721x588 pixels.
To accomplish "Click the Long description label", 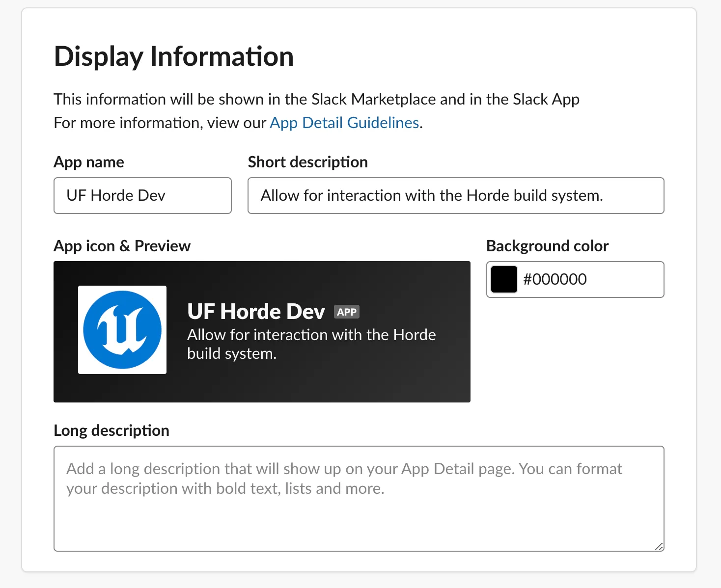I will pos(111,430).
